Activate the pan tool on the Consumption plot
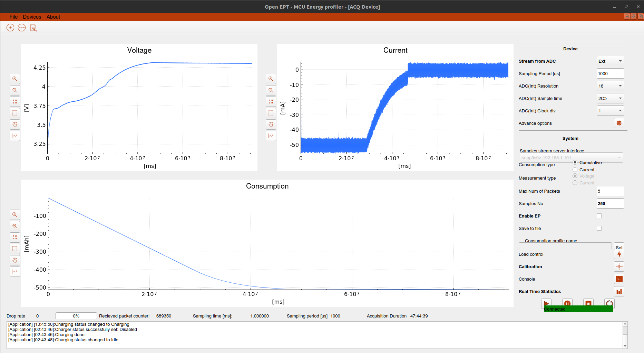Viewport: 644px width, 353px height. 14,260
